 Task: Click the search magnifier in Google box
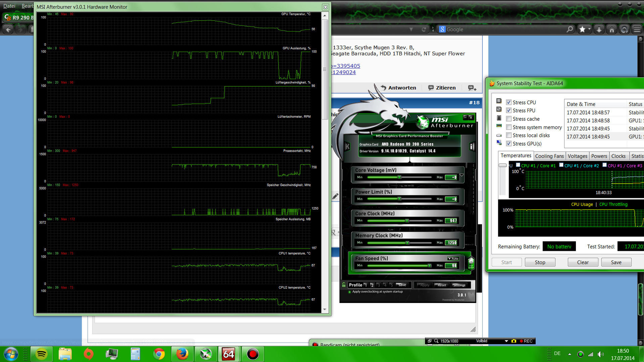[569, 30]
